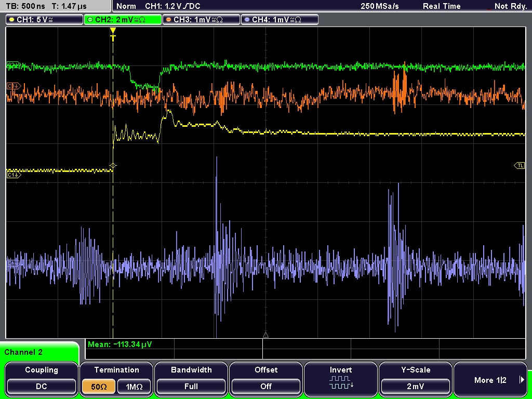This screenshot has height=399, width=532.
Task: Click the C3 ground level marker
Action: point(14,86)
